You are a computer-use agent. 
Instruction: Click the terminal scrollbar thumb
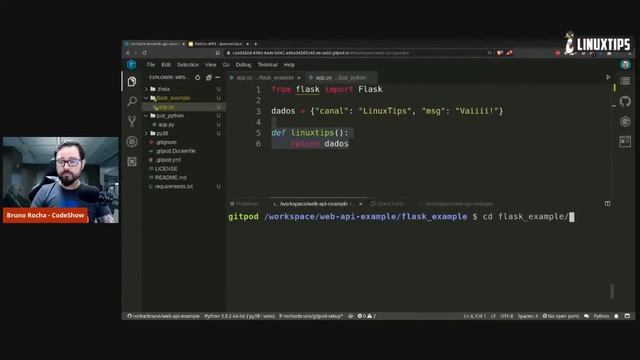coord(612,291)
